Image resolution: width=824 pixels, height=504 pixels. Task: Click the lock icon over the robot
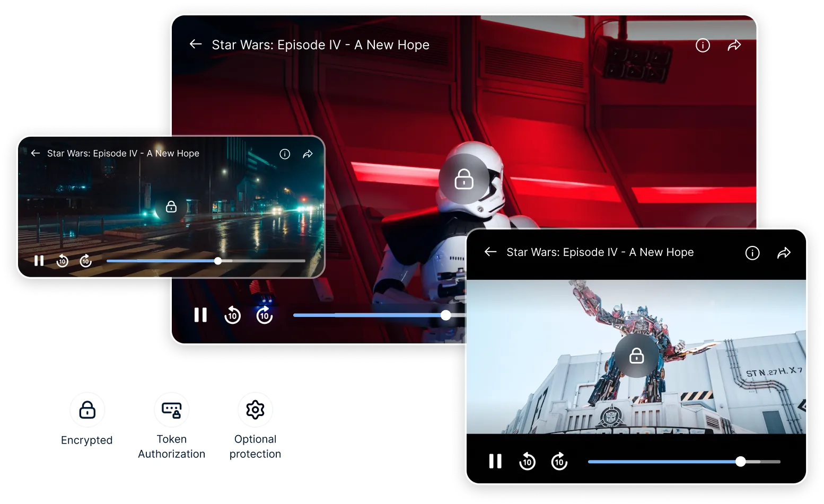[636, 356]
